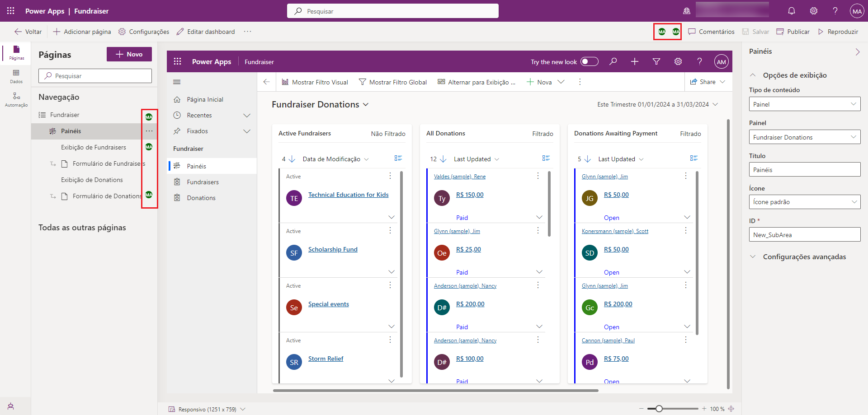The width and height of the screenshot is (868, 415).
Task: Collapse the Painéis properties pane chevron
Action: 858,52
